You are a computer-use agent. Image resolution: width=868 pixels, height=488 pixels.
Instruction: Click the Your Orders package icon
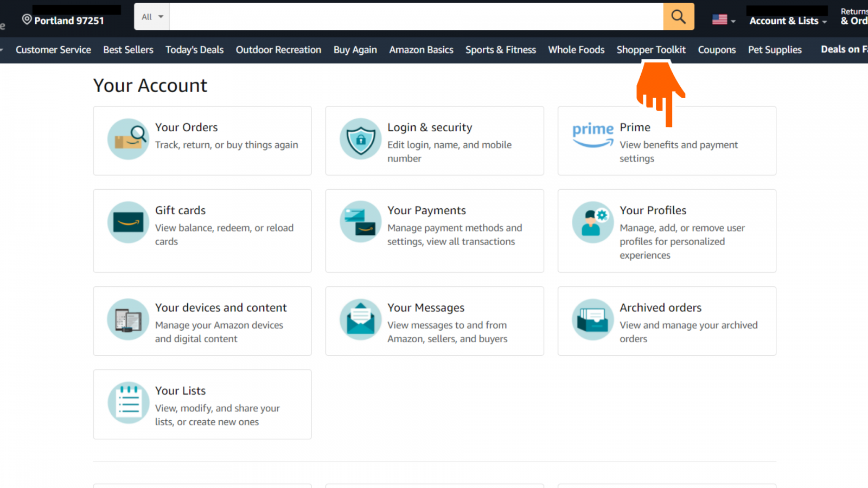(128, 139)
